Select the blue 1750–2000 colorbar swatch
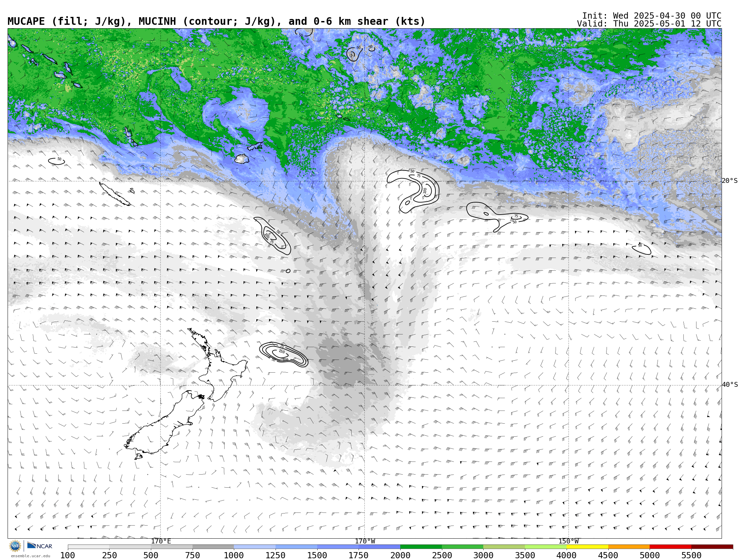 pos(379,547)
